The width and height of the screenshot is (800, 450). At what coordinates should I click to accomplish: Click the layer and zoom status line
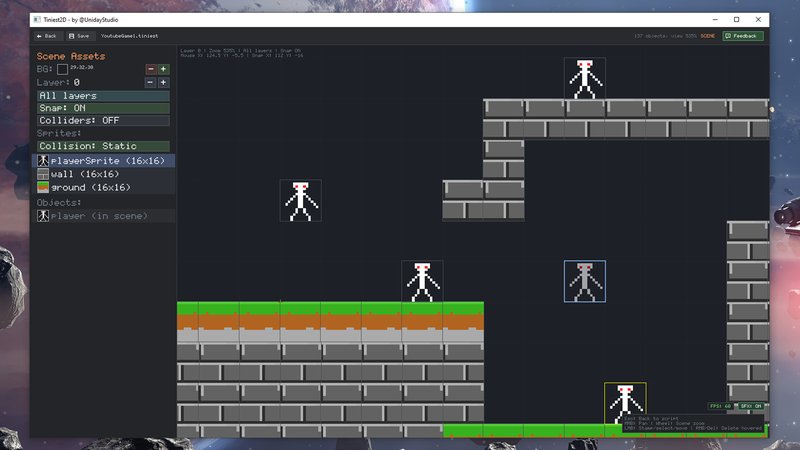(x=240, y=51)
